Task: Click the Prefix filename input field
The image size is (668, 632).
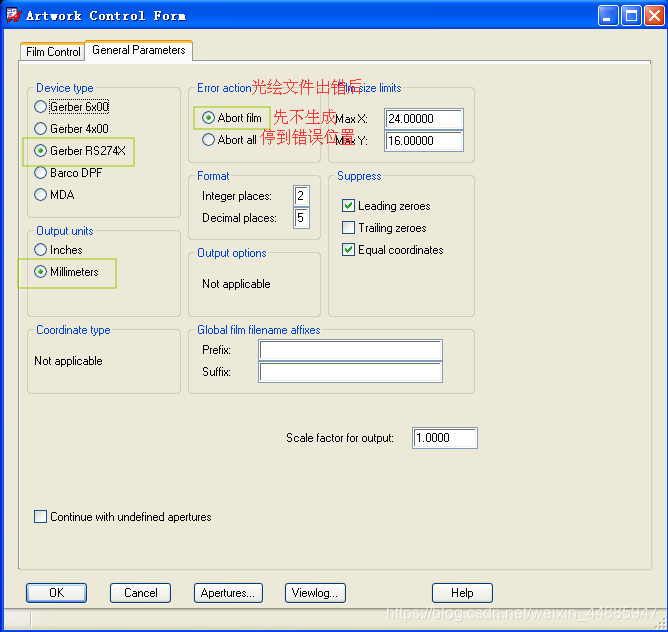Action: pos(350,350)
